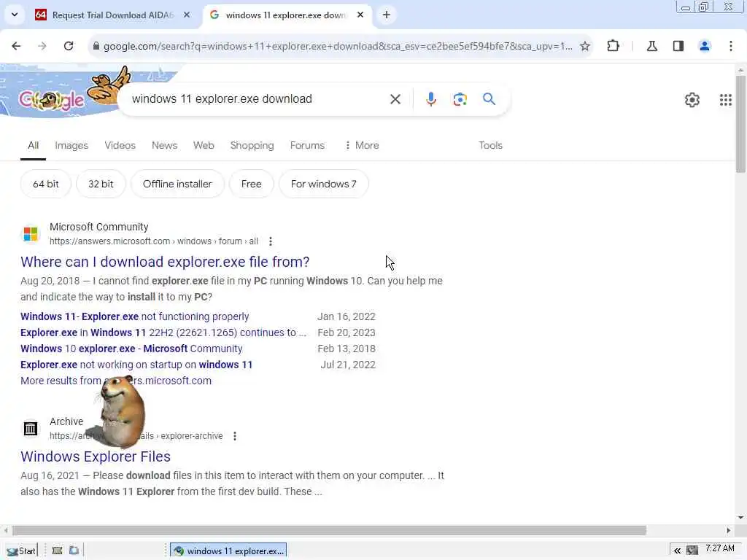The width and height of the screenshot is (747, 560).
Task: Start voice search with the microphone
Action: pos(430,99)
